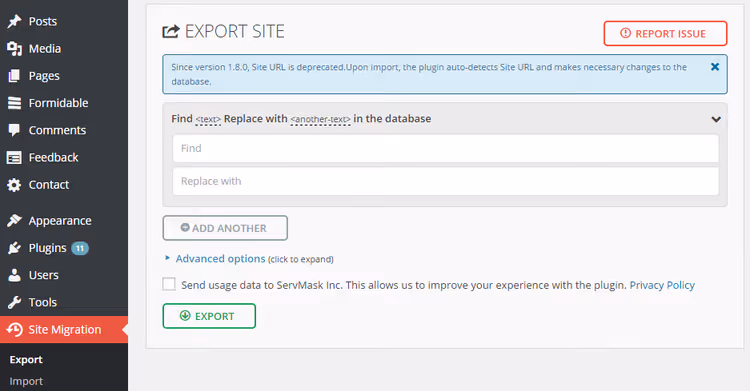Click the Users person icon
Viewport: 750px width, 391px height.
pyautogui.click(x=14, y=275)
